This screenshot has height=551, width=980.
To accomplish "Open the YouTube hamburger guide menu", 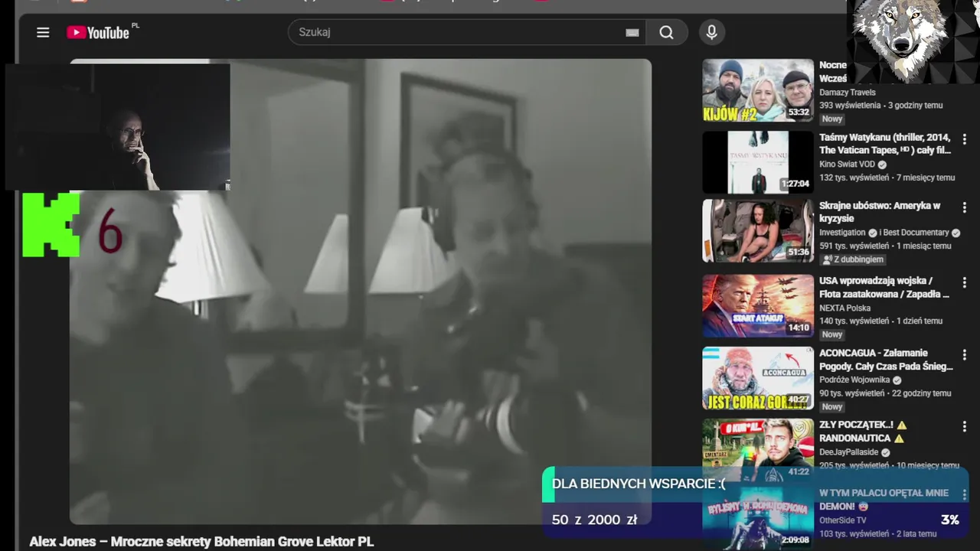I will (43, 32).
